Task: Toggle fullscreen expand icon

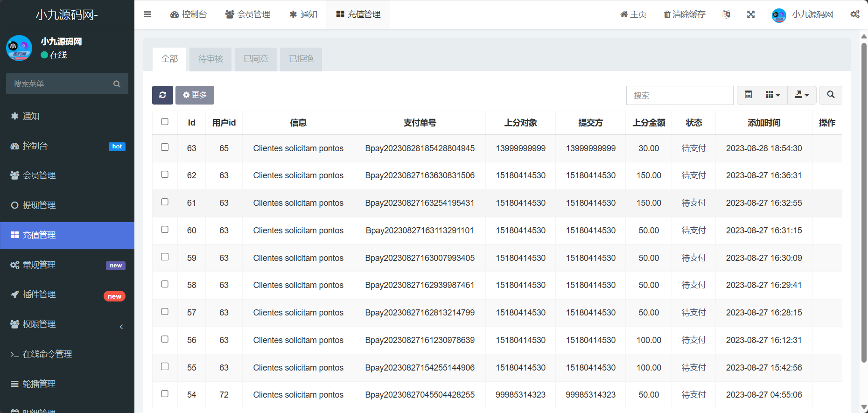Action: pos(751,14)
